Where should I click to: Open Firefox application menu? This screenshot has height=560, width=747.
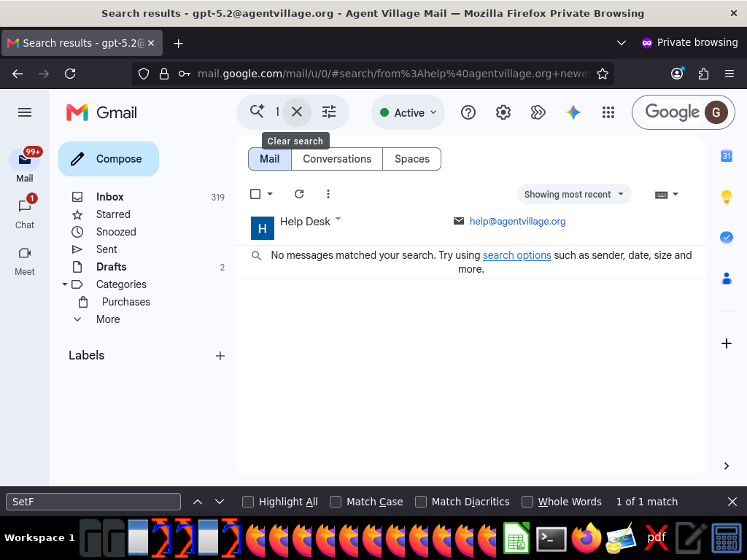pyautogui.click(x=729, y=74)
